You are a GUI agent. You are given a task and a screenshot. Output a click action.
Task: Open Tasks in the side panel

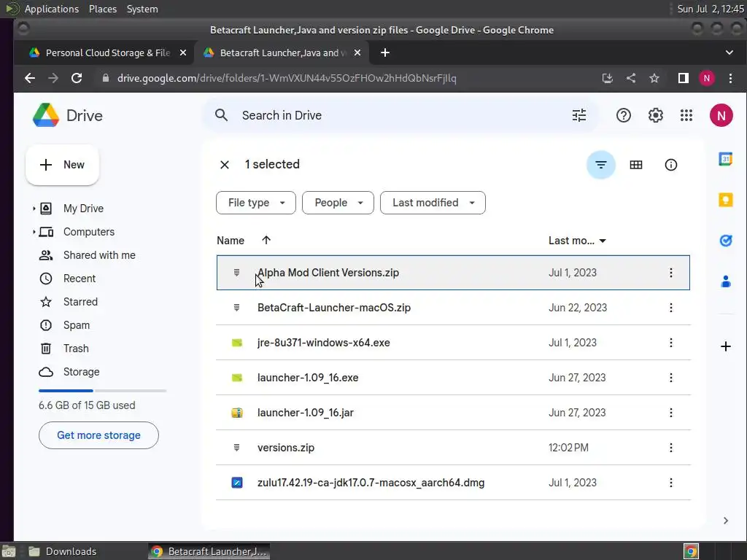point(725,241)
